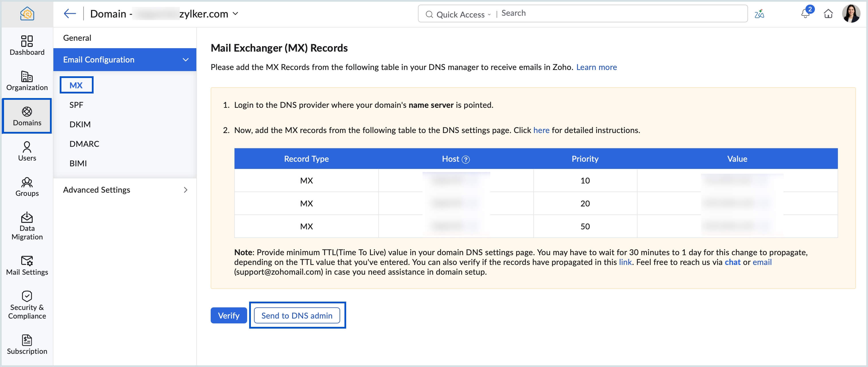868x367 pixels.
Task: Open Mail Settings
Action: pyautogui.click(x=27, y=265)
